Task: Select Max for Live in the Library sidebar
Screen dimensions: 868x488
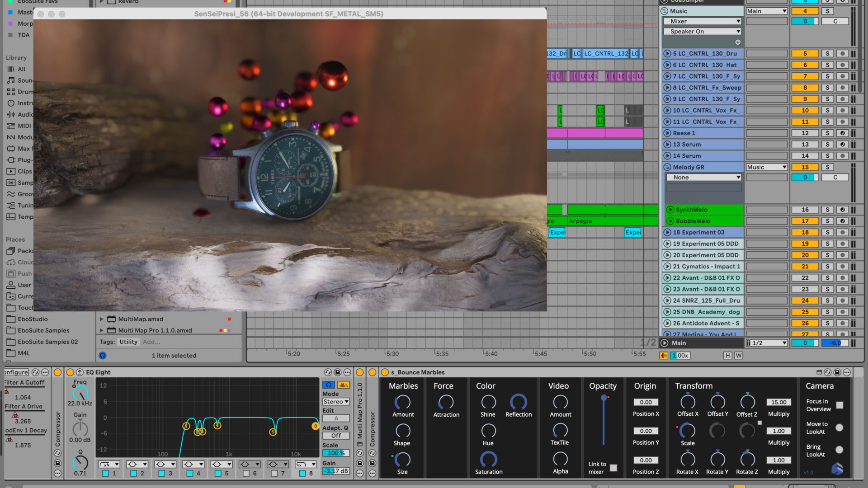Action: [26, 149]
